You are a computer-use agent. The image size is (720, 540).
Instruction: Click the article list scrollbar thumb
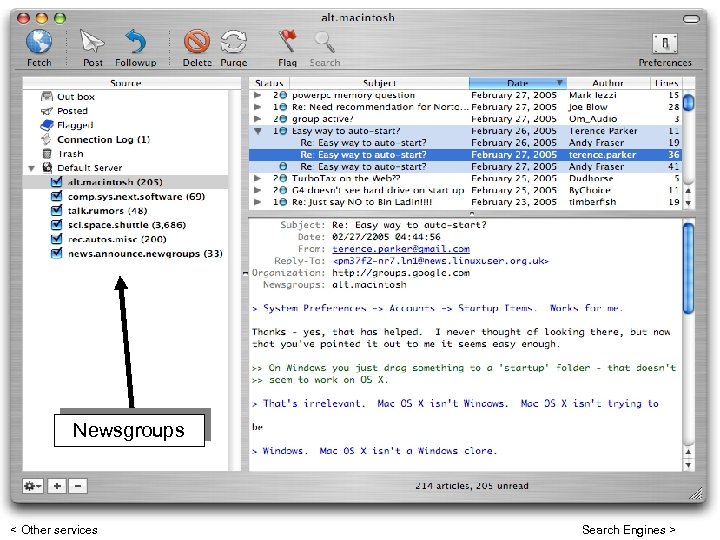[x=688, y=102]
